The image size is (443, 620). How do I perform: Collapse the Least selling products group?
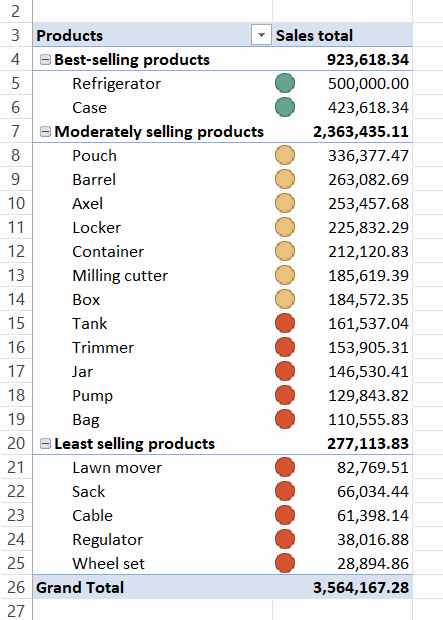click(x=46, y=444)
